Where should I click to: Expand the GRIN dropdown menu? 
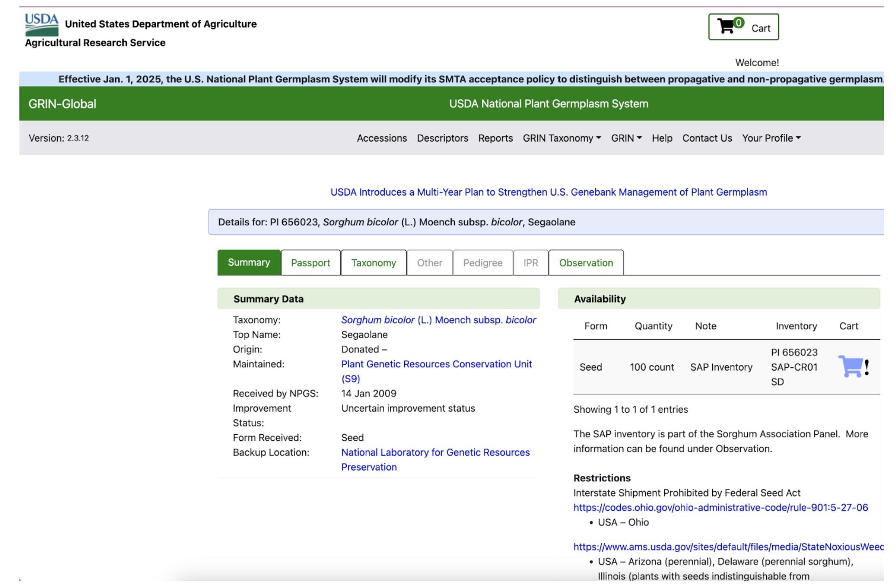[626, 138]
